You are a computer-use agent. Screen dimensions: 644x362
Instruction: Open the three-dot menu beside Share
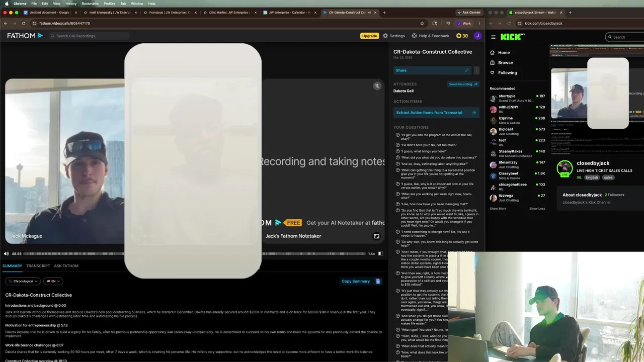(x=476, y=70)
